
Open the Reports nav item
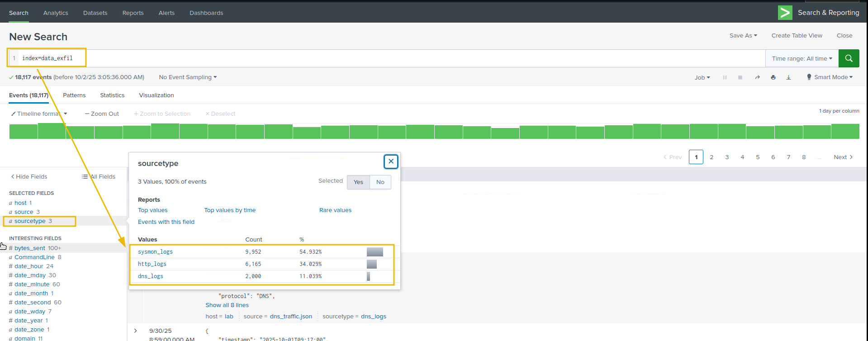click(x=133, y=13)
